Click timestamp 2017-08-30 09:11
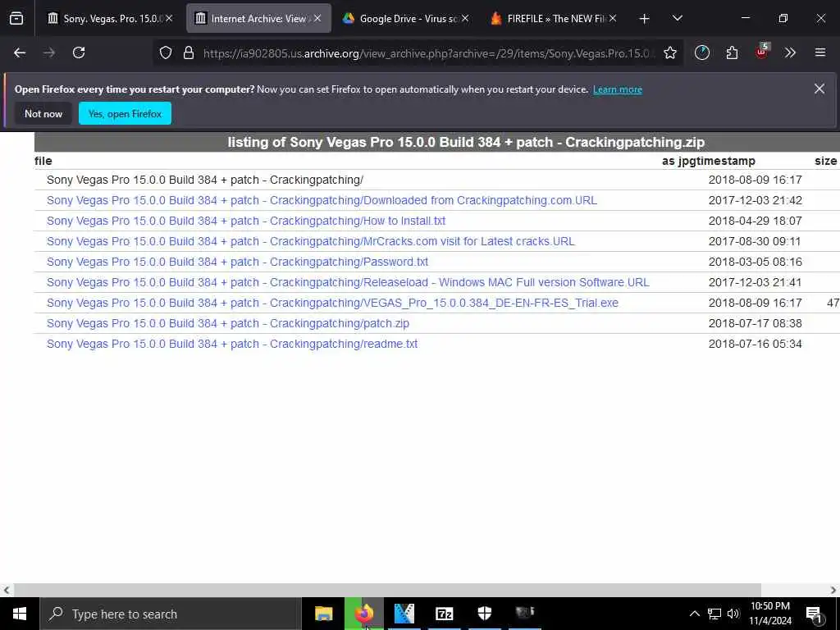This screenshot has width=840, height=630. [755, 242]
